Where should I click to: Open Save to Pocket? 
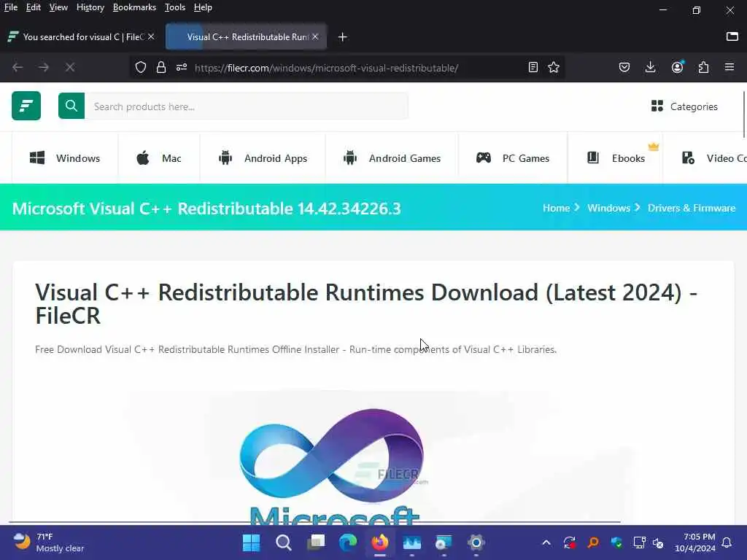point(624,67)
